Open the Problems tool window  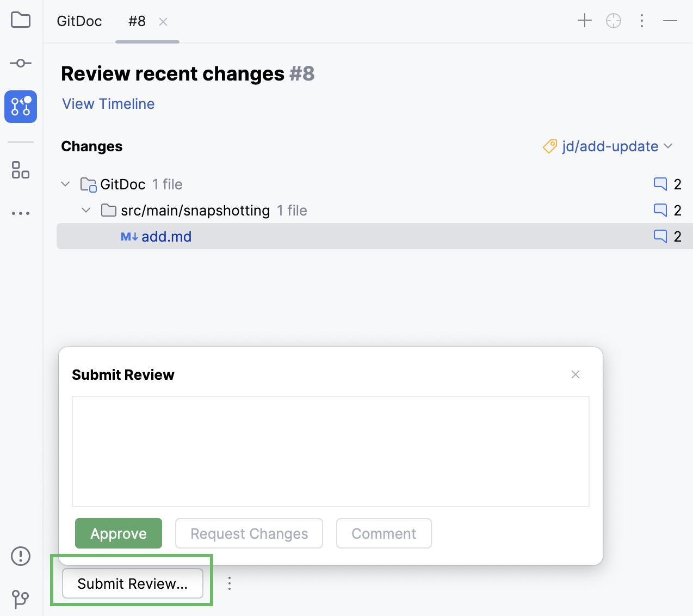click(20, 556)
